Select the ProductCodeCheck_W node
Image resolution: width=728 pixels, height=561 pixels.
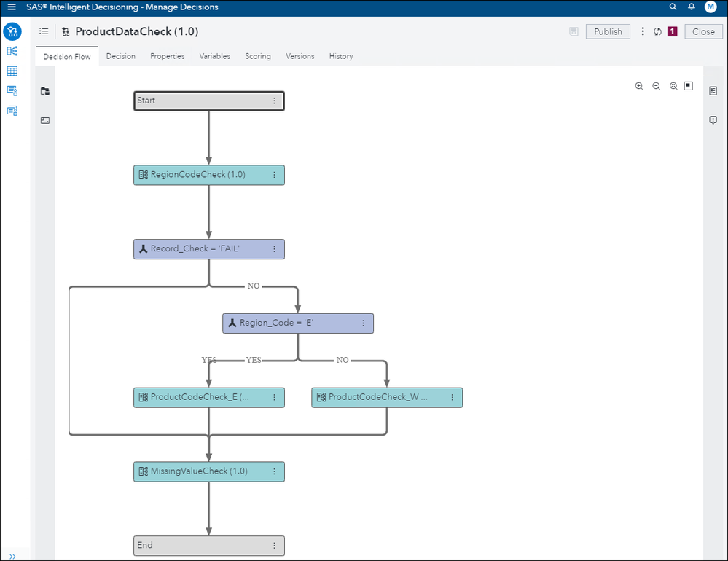387,398
